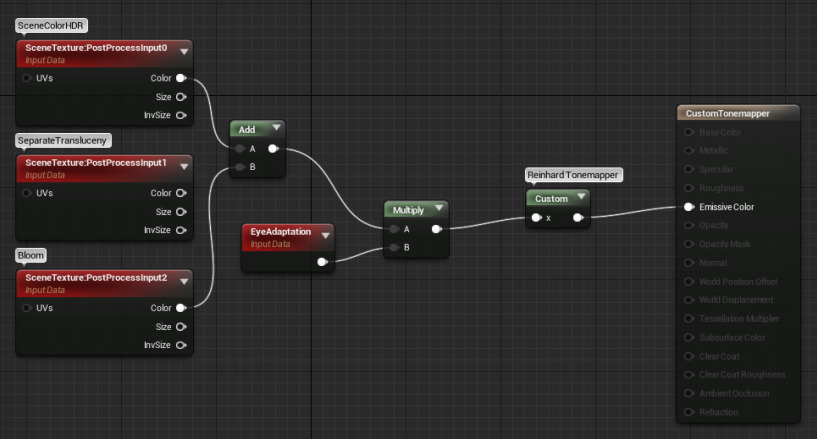Select the SeparateTransluceny comment label

62,140
